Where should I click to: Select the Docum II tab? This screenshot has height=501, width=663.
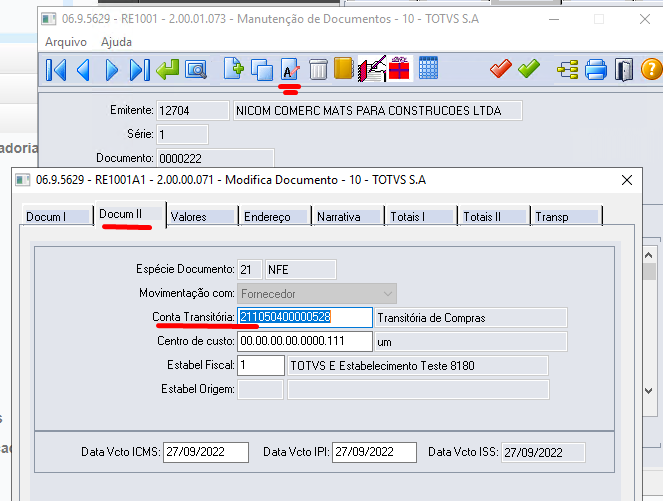(x=131, y=214)
